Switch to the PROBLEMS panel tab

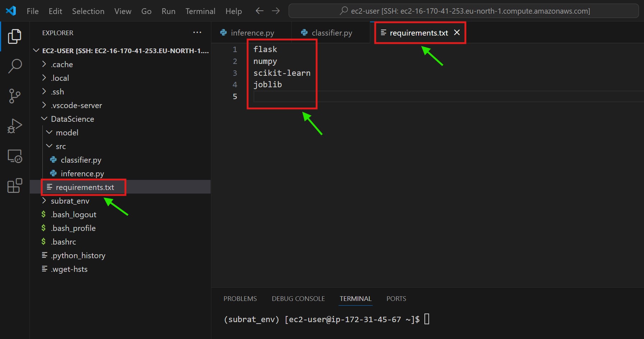point(240,299)
